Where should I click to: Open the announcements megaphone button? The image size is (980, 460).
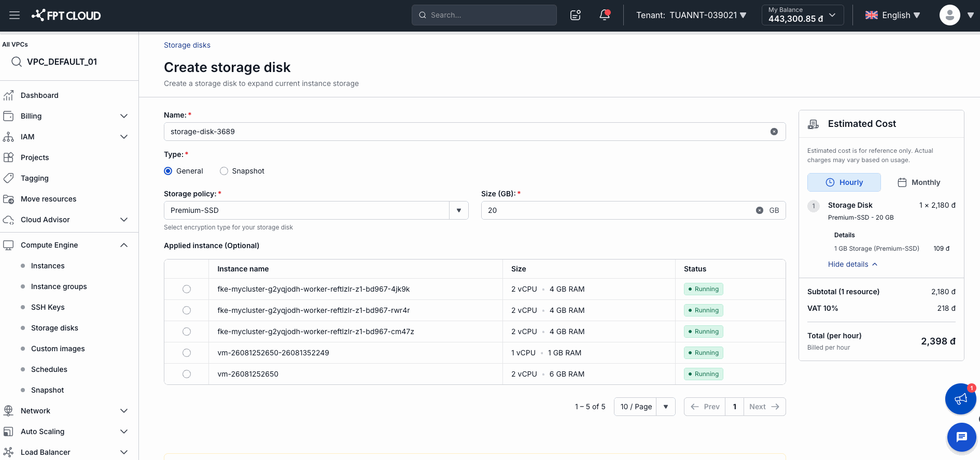[961, 399]
